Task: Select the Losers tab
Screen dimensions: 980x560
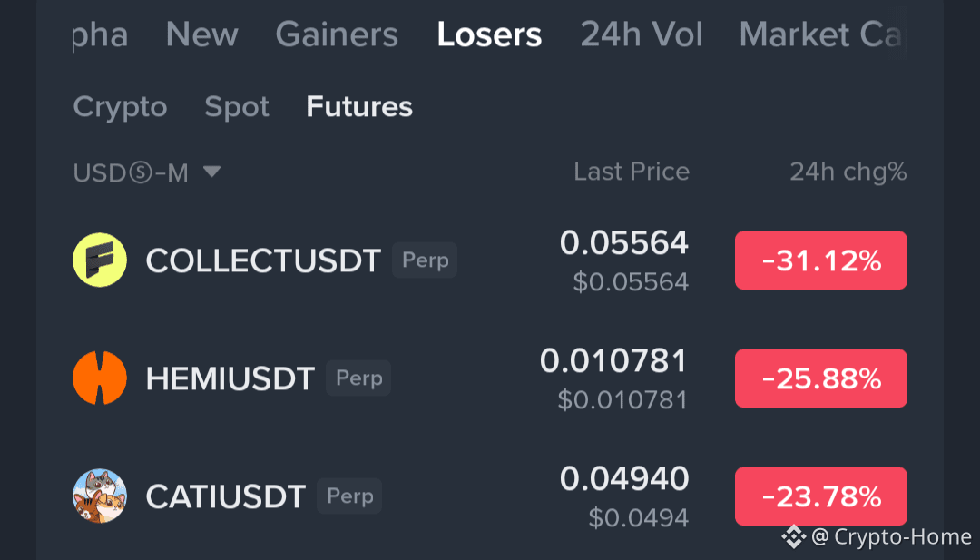Action: 489,34
